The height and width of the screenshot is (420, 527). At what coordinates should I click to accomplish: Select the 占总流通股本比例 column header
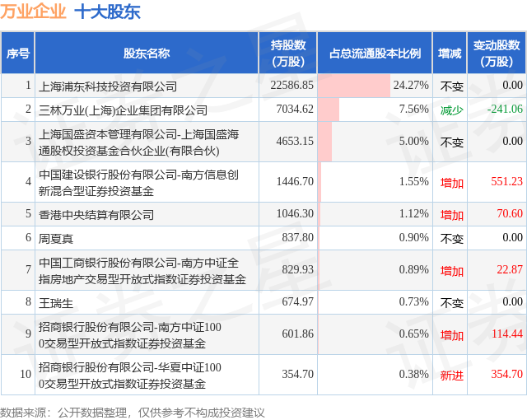[x=375, y=53]
